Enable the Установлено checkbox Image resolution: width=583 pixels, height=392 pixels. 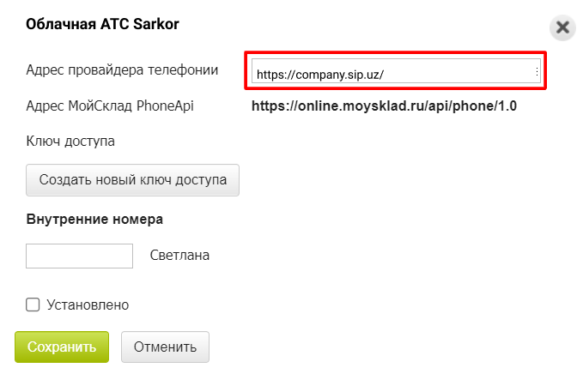33,305
